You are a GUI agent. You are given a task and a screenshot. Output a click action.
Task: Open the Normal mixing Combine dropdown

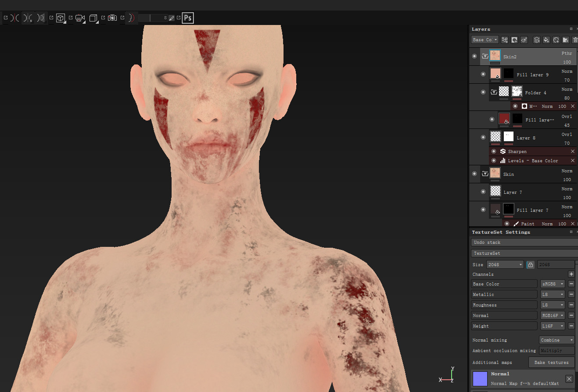coord(557,340)
